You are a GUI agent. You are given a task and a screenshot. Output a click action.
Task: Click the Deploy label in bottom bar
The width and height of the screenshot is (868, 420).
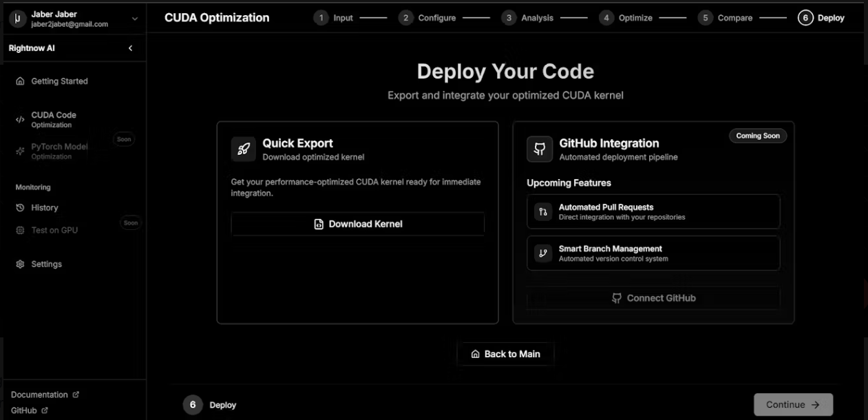(x=223, y=406)
